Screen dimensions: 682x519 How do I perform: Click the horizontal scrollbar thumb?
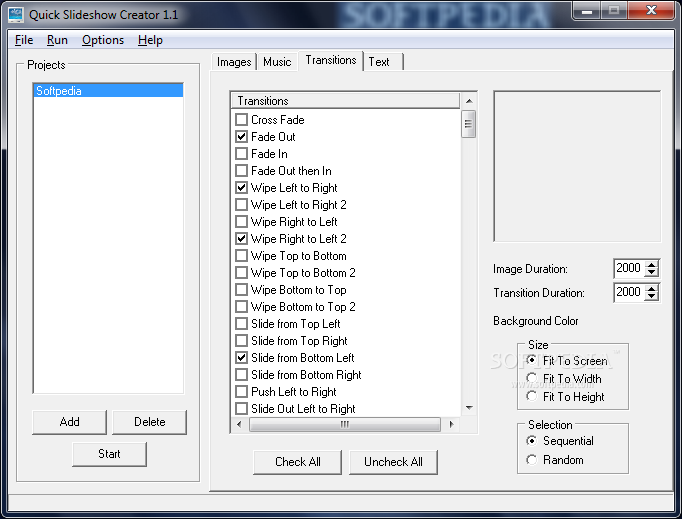pyautogui.click(x=345, y=424)
